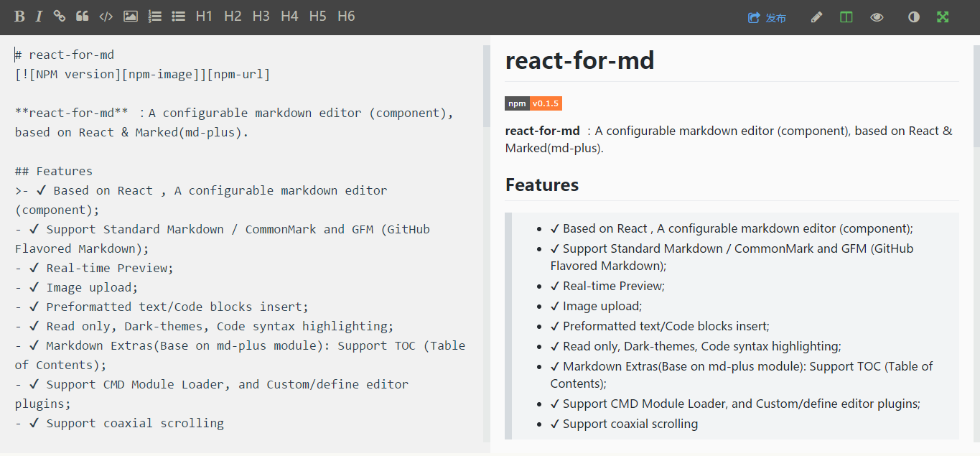Screen dimensions: 980x456
Task: Insert an image with the picture icon
Action: click(x=131, y=17)
